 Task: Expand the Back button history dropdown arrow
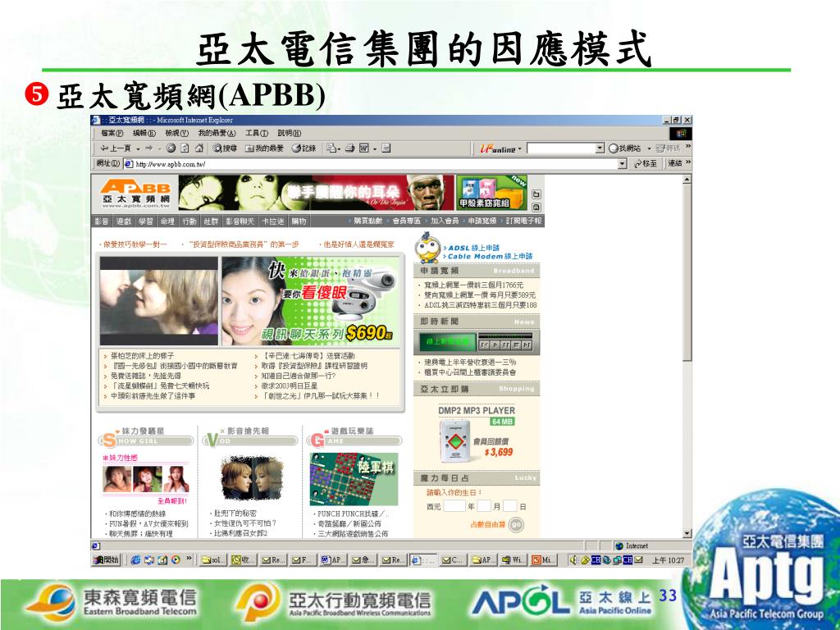(x=138, y=149)
